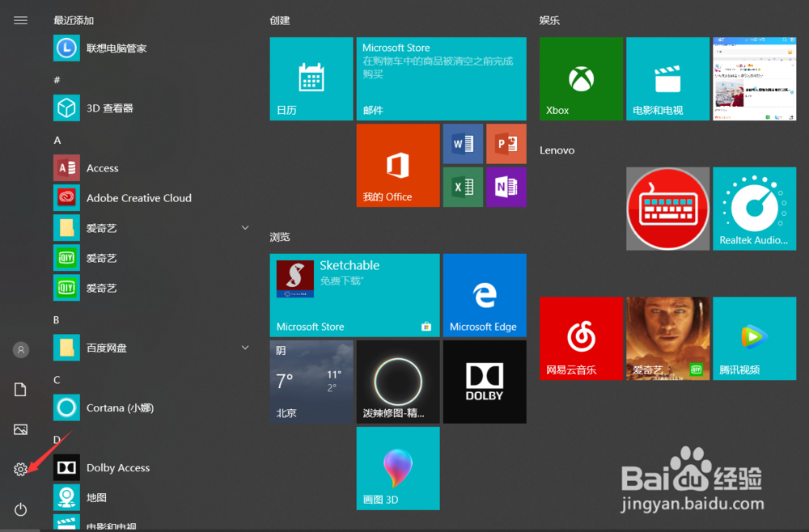Expand the Start menu hamburger icon
The height and width of the screenshot is (532, 809).
click(x=21, y=21)
